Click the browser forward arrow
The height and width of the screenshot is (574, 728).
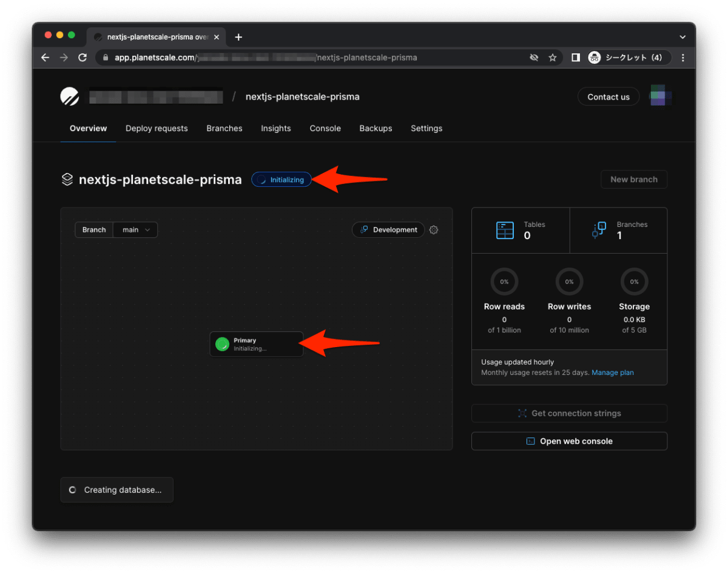click(x=64, y=58)
